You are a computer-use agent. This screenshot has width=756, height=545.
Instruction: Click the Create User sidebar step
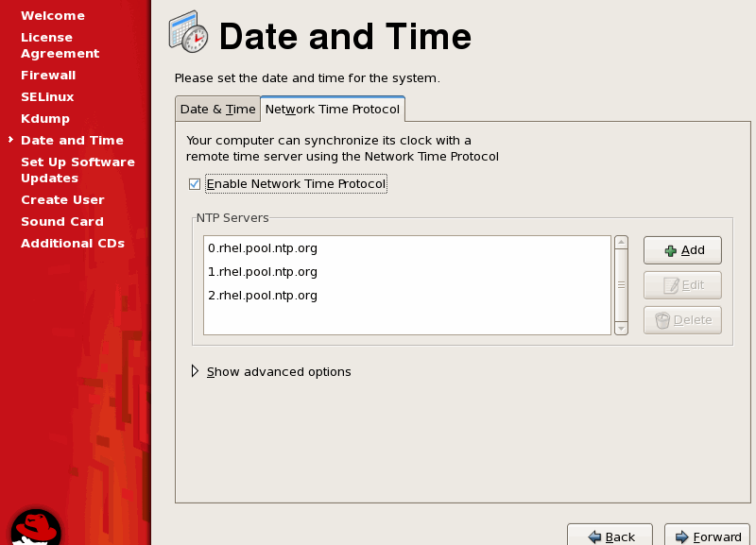coord(62,200)
